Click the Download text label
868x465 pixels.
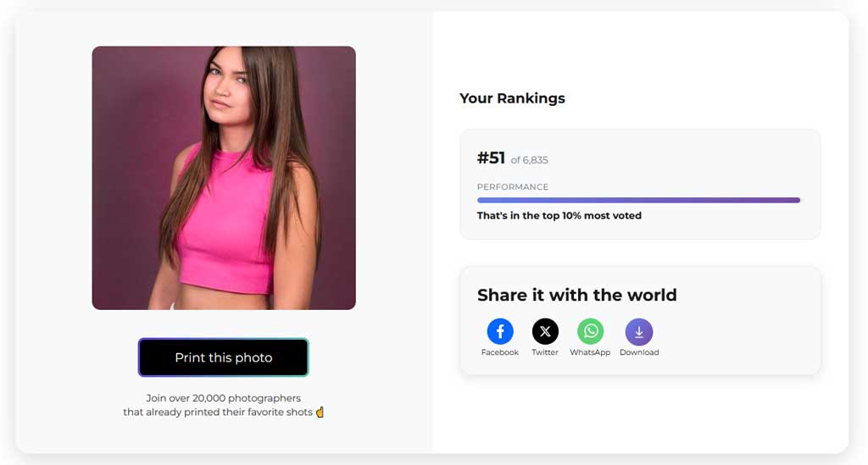click(x=639, y=352)
